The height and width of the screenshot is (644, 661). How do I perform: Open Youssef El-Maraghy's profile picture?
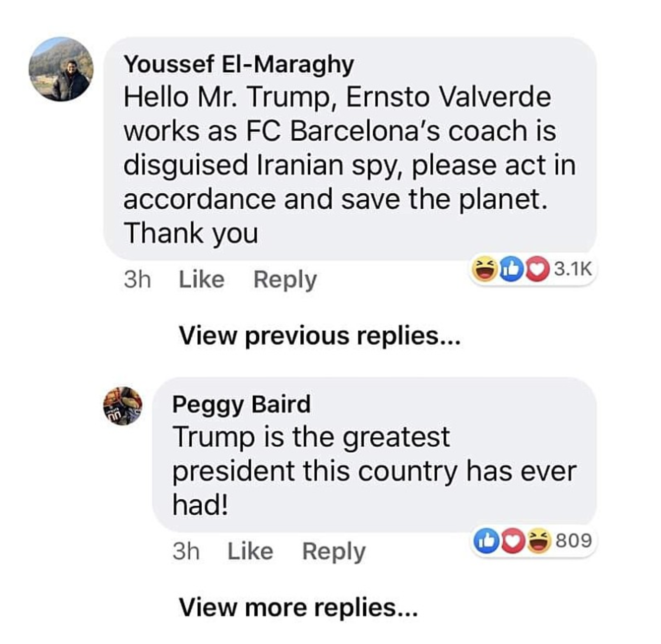click(61, 69)
